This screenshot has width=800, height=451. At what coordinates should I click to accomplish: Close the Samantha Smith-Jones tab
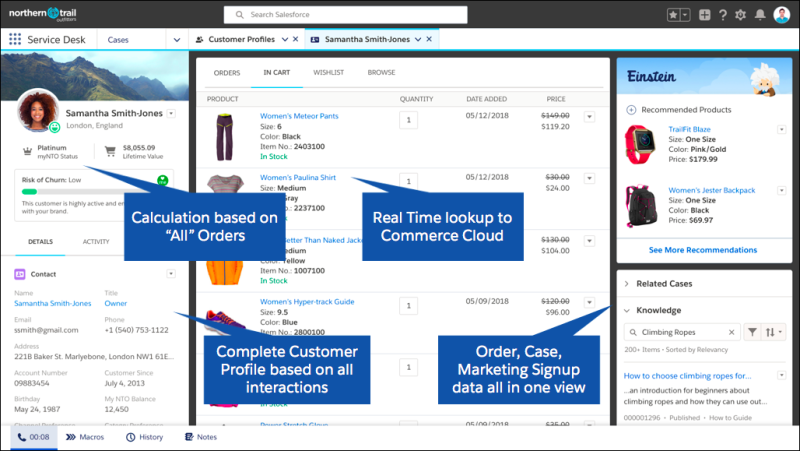pos(429,39)
